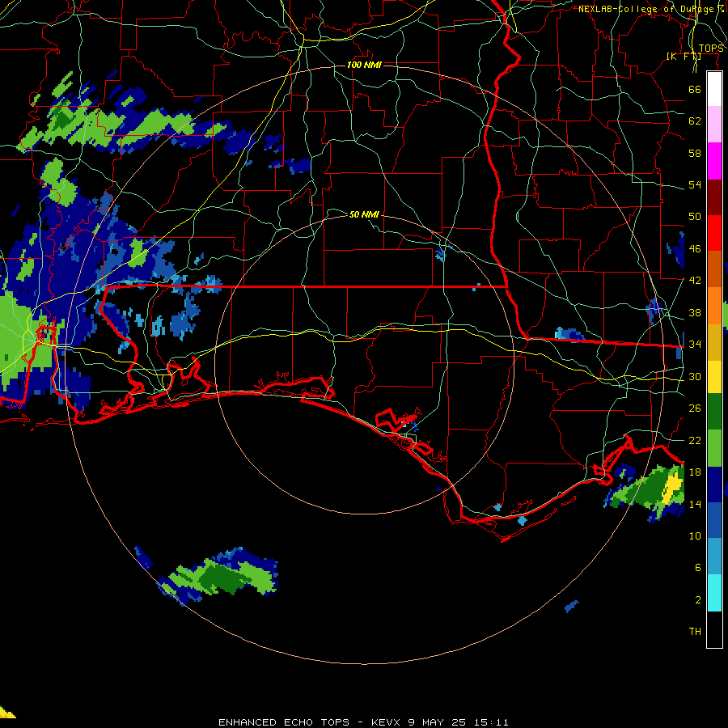
Task: Click the legend value "30"
Action: point(695,376)
